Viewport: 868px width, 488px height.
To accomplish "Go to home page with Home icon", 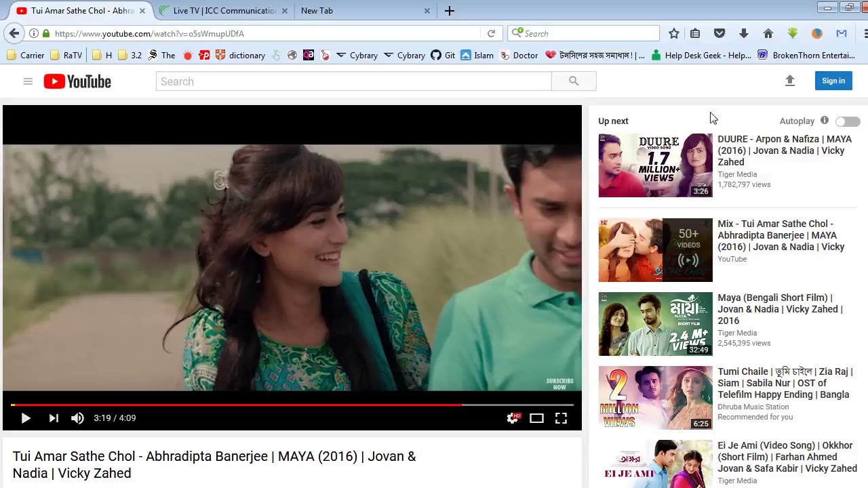I will pos(768,33).
